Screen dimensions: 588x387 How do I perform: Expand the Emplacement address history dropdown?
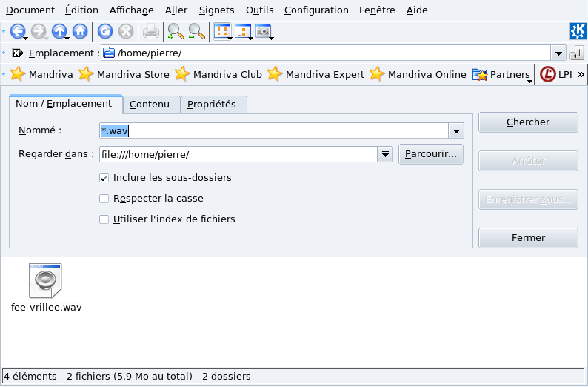(559, 53)
